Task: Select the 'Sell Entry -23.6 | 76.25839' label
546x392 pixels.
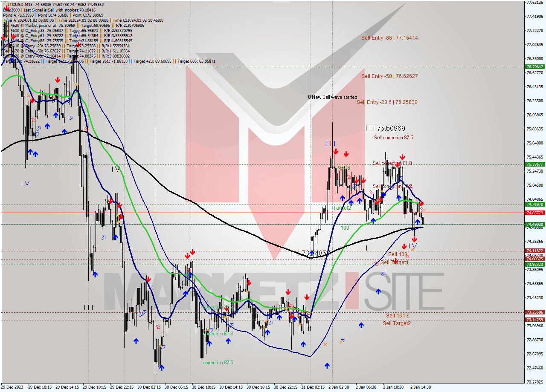Action: (387, 102)
